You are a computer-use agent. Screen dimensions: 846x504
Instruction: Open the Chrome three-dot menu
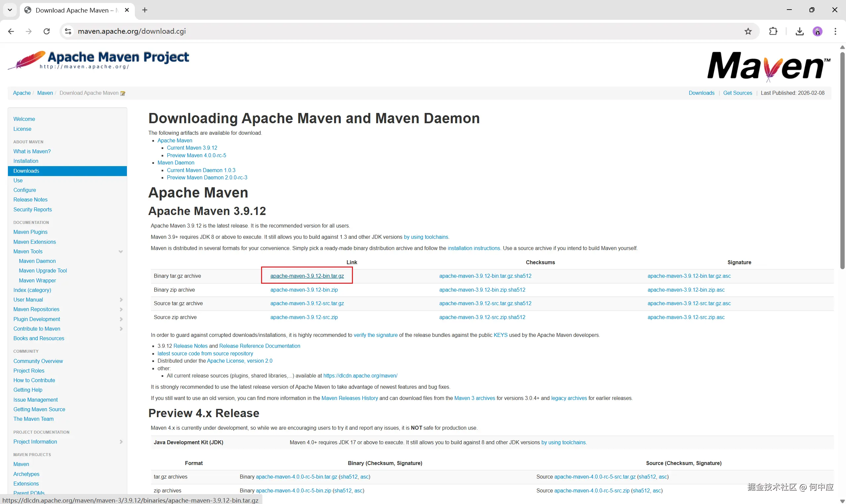tap(835, 31)
